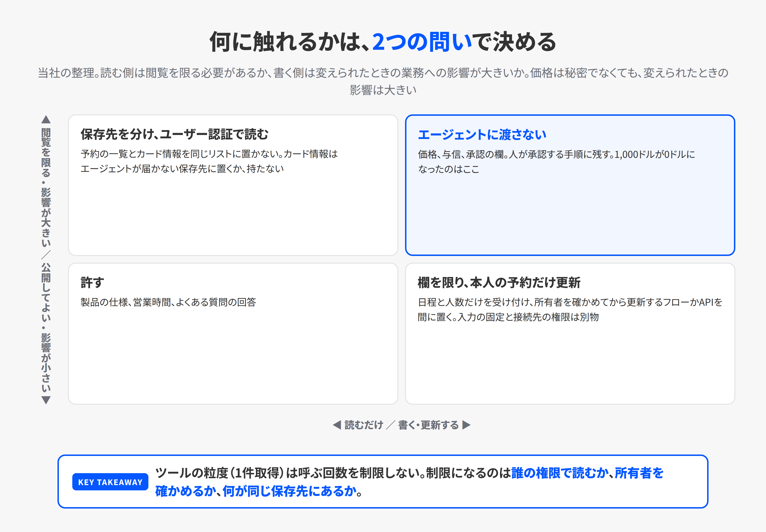The height and width of the screenshot is (532, 766).
Task: Click the down arrow on vertical axis
Action: click(x=46, y=400)
